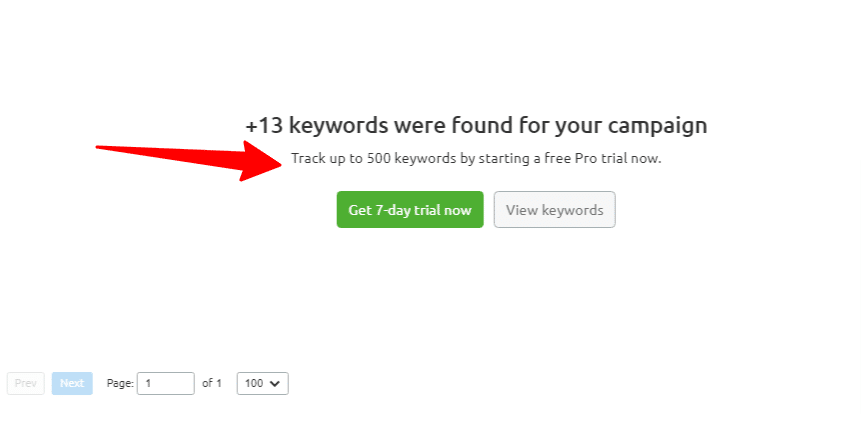Click the tail end of the red arrow
The image size is (861, 430).
99,148
